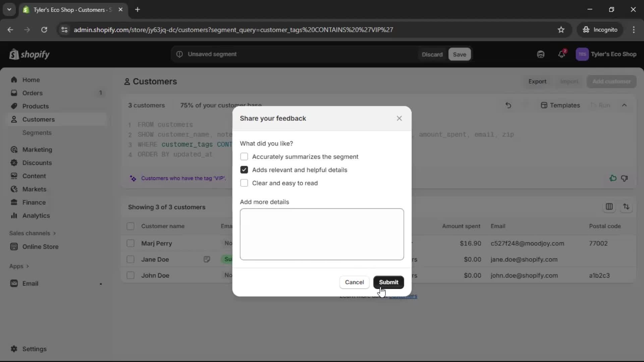Viewport: 644px width, 362px height.
Task: Uncheck Adds relevant and helpful details
Action: tap(244, 170)
